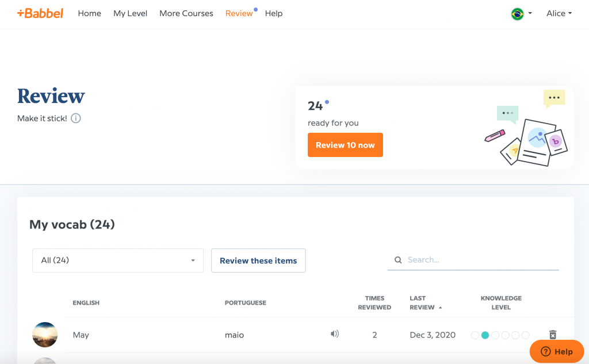Screen dimensions: 589x364
Task: Open the My Level page
Action: tap(130, 13)
